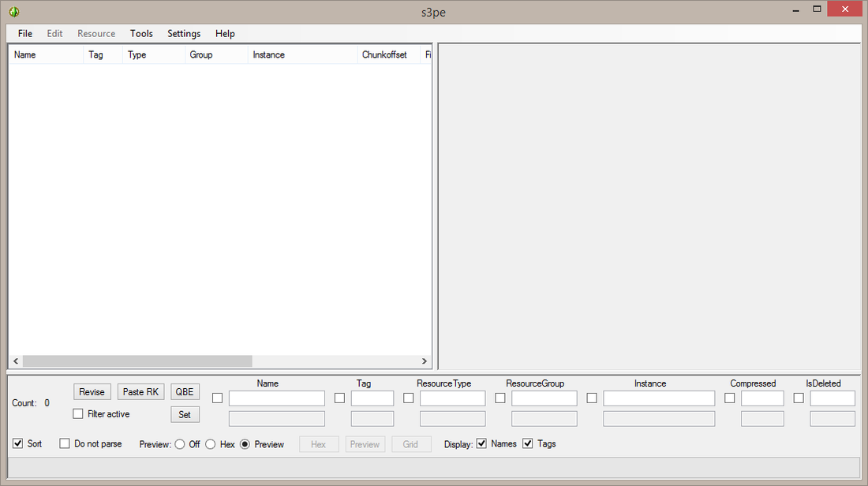Minimize the s3pe window
The height and width of the screenshot is (486, 868).
[795, 9]
